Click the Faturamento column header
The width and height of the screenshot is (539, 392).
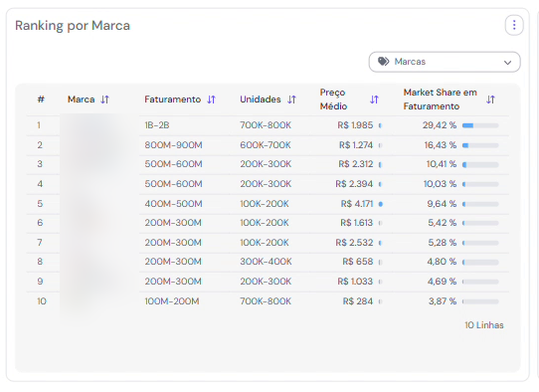[x=173, y=99]
